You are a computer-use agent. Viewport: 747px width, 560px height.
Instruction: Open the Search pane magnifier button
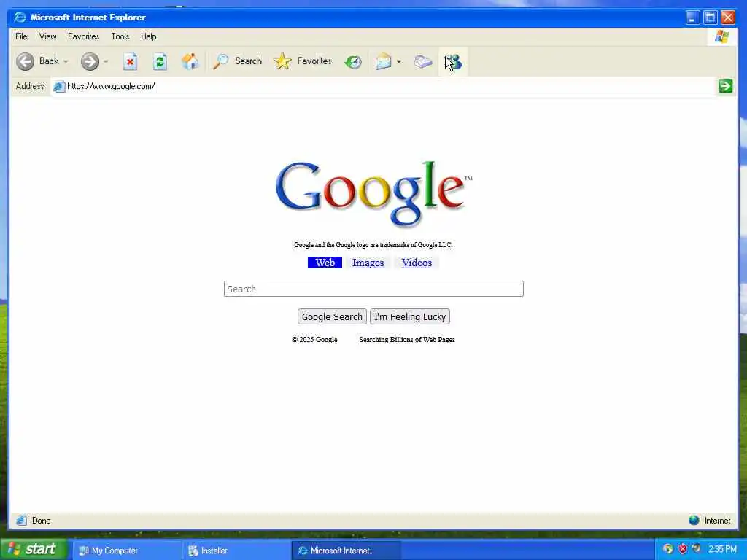click(237, 61)
